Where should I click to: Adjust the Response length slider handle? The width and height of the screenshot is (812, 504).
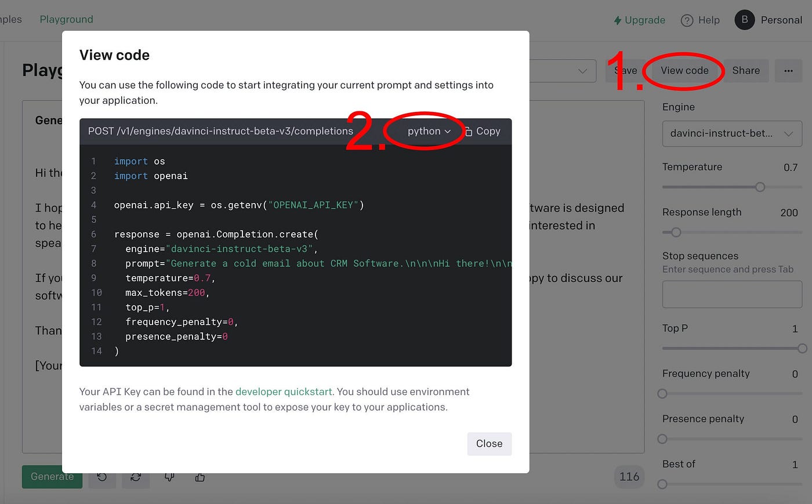coord(676,232)
